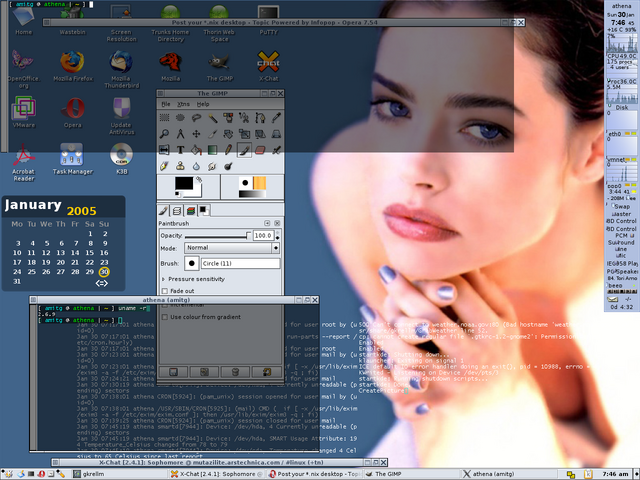The height and width of the screenshot is (480, 640).
Task: Switch to X-Chat window in the taskbar
Action: [x=216, y=474]
